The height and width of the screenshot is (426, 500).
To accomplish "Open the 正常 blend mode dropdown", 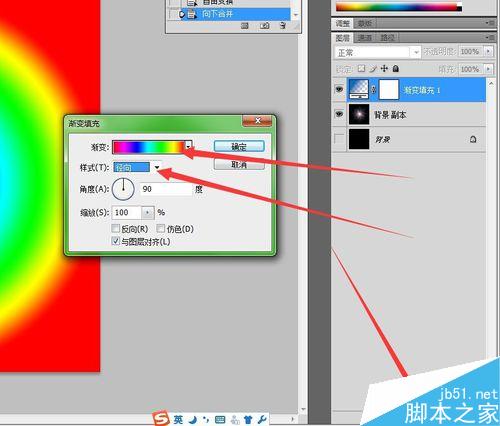I will (377, 52).
